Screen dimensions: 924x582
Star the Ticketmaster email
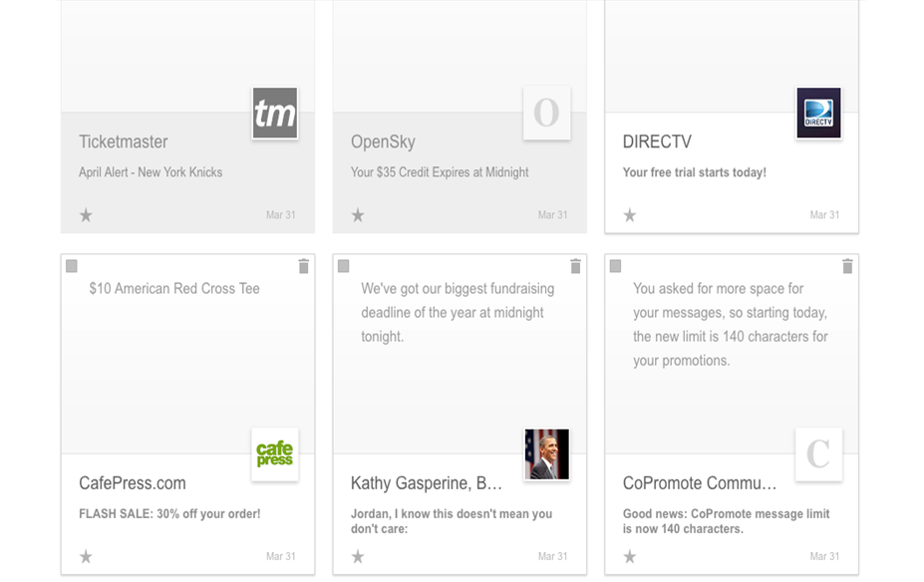click(x=86, y=215)
